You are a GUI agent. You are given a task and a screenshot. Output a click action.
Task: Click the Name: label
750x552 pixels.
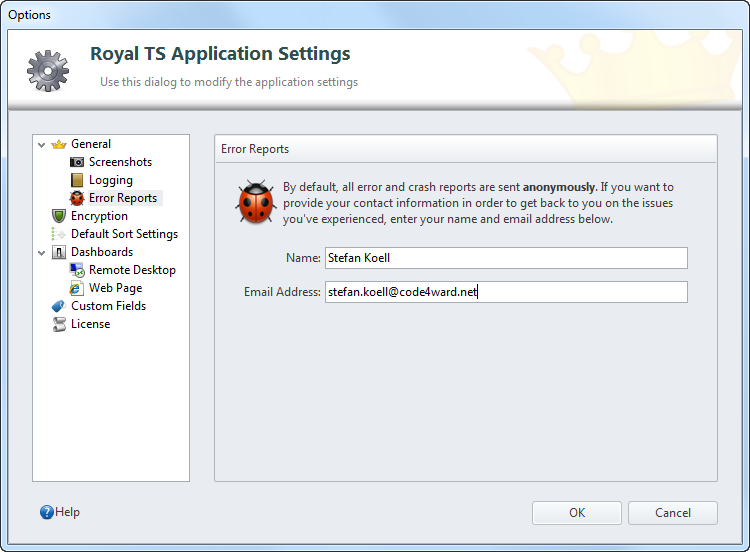[303, 258]
